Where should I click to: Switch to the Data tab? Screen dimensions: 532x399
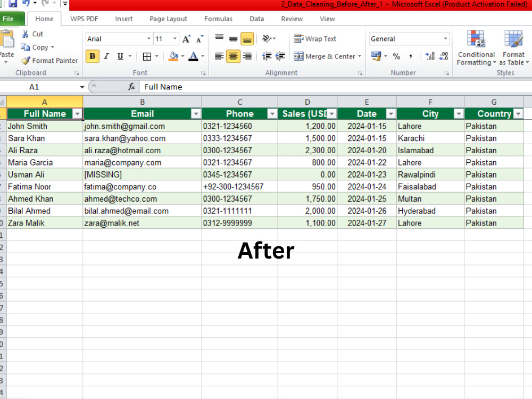256,19
